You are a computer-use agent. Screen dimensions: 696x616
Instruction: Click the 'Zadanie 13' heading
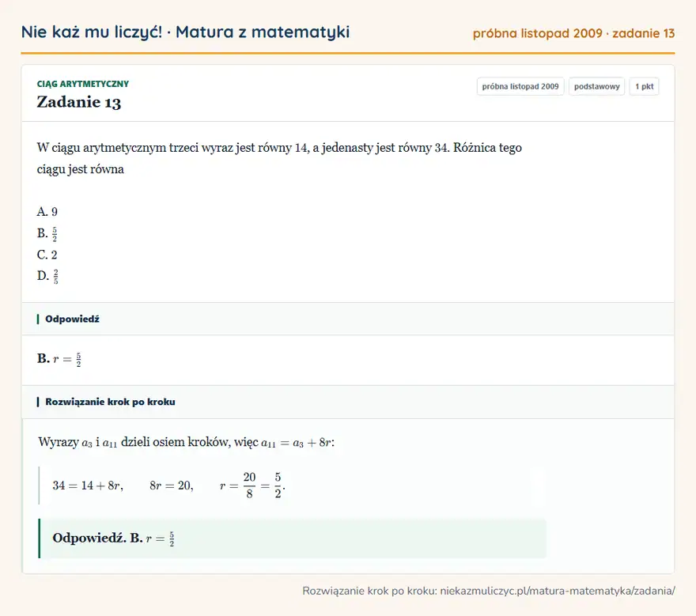(78, 102)
